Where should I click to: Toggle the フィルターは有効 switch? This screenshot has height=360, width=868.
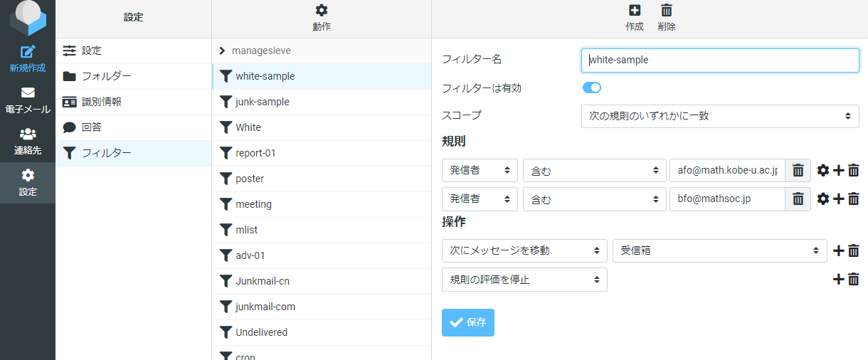(x=592, y=88)
